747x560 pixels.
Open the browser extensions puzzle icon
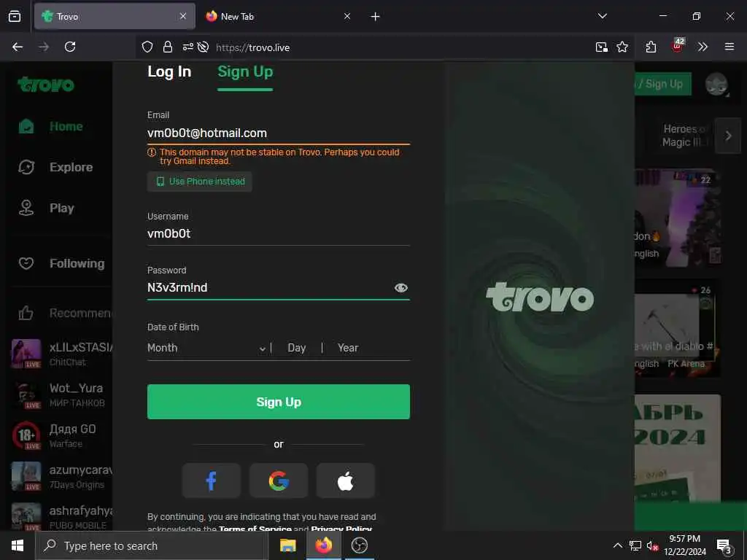pyautogui.click(x=651, y=47)
